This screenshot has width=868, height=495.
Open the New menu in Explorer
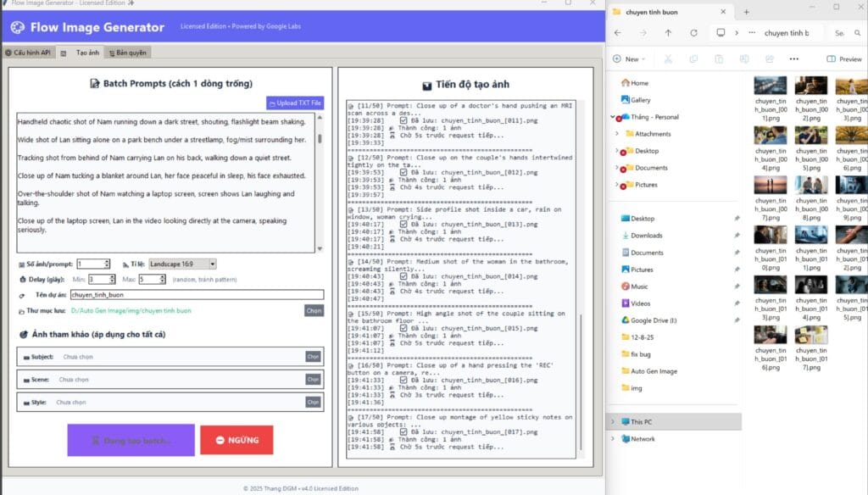pos(629,58)
